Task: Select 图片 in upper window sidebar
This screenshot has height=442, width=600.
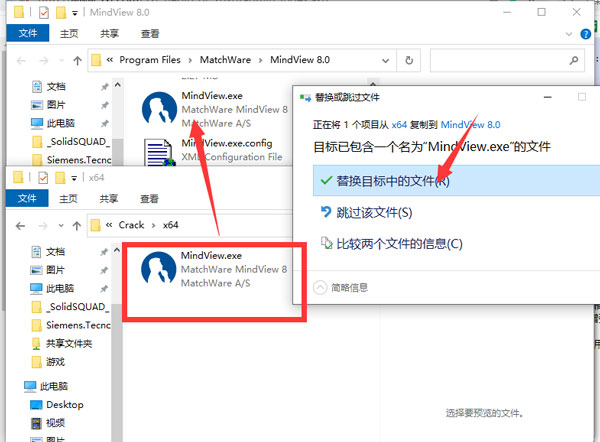Action: 56,105
